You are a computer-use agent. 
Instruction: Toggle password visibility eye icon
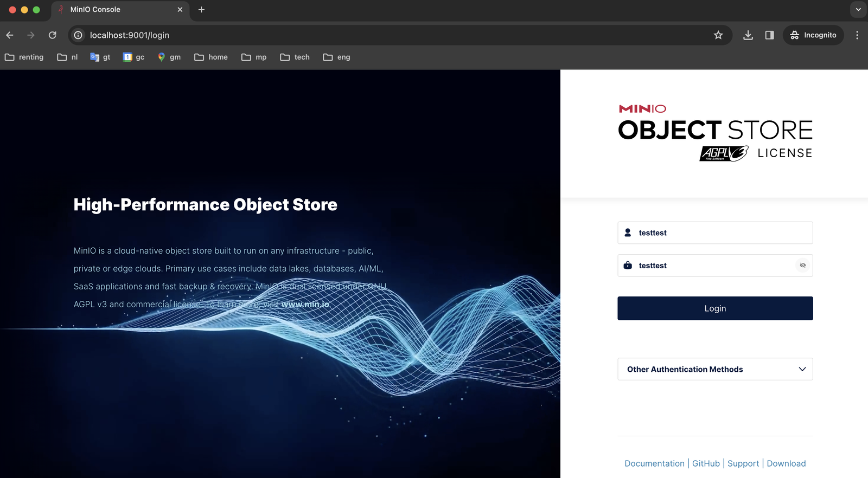[x=802, y=266]
